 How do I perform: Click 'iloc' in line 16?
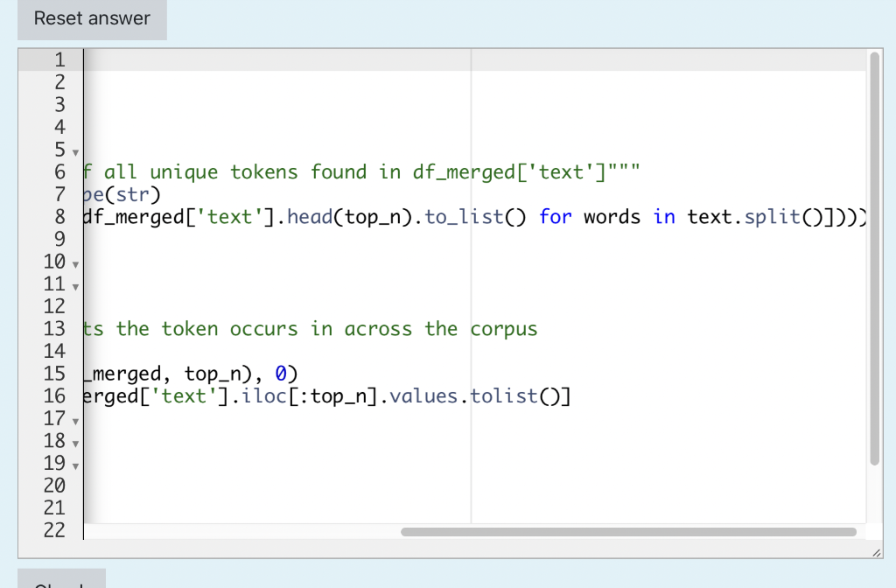[264, 396]
